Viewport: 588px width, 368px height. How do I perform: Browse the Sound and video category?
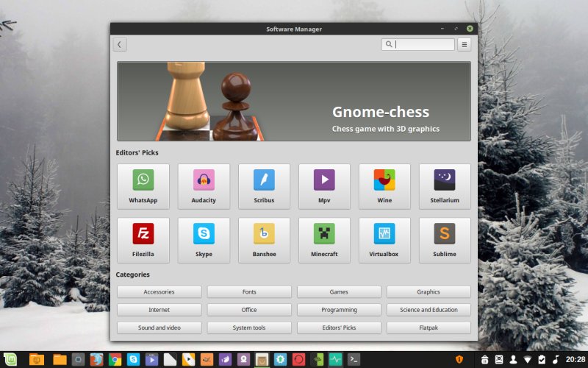tap(159, 328)
